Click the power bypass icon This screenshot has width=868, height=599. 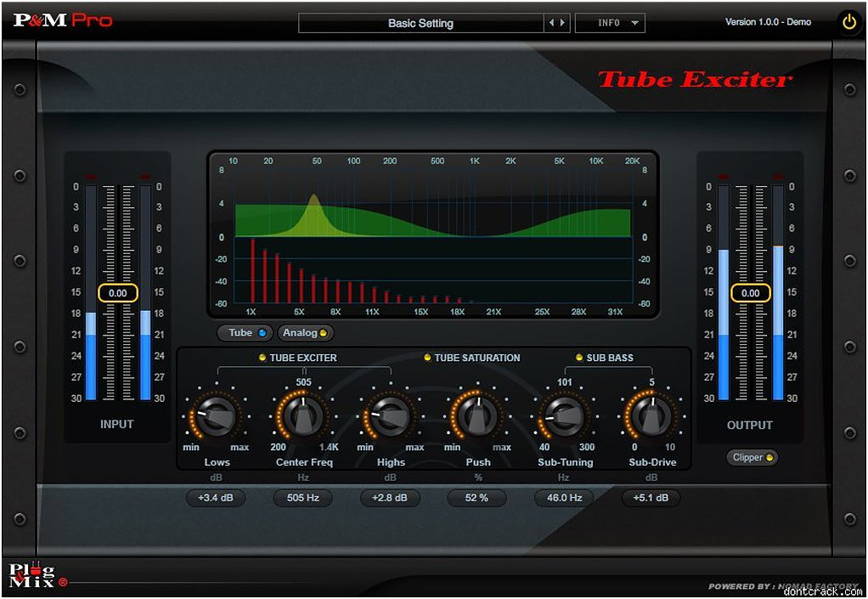(x=848, y=23)
